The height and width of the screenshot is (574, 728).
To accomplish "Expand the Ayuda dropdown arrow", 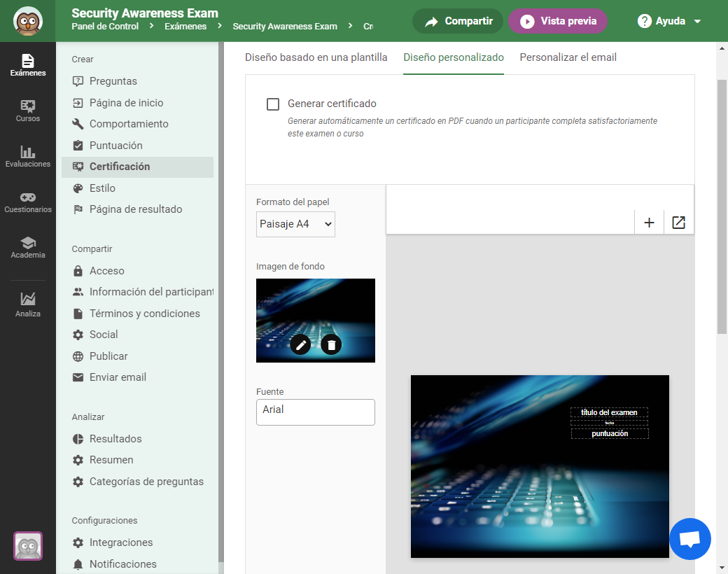I will coord(697,22).
